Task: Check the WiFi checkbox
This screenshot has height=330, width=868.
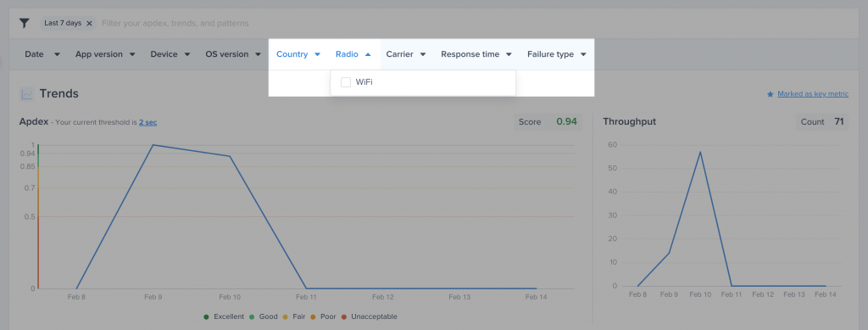Action: 346,82
